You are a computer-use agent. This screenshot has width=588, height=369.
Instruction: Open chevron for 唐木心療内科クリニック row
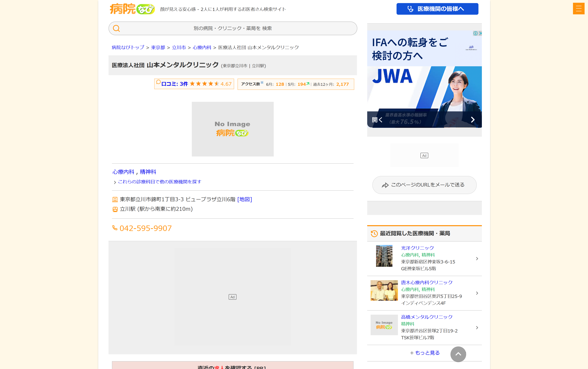(477, 293)
